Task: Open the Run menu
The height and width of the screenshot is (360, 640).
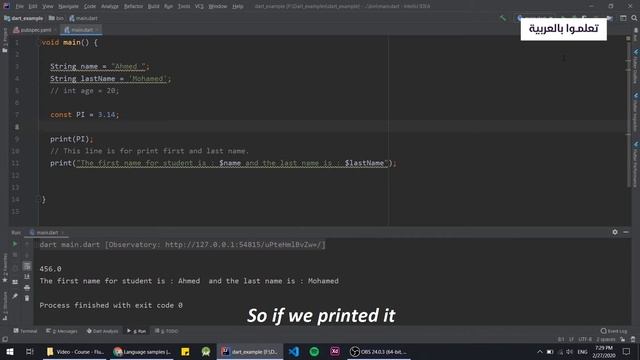Action: click(x=168, y=6)
